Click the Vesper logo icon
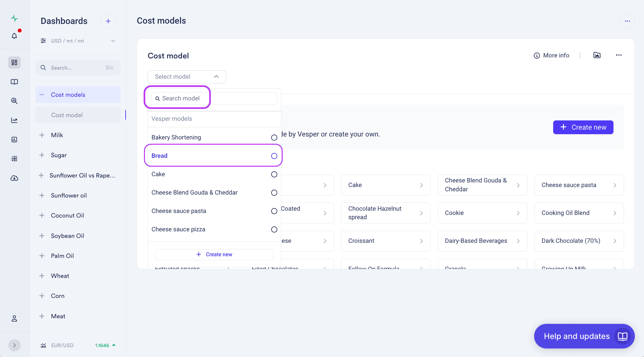The height and width of the screenshot is (357, 644). click(x=14, y=18)
